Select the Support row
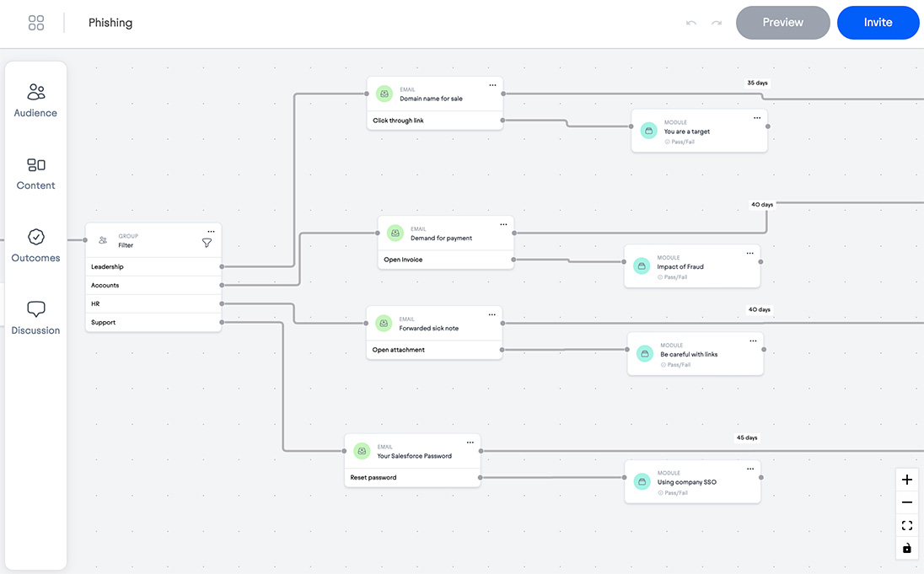Screen dimensions: 924x574 (x=153, y=322)
